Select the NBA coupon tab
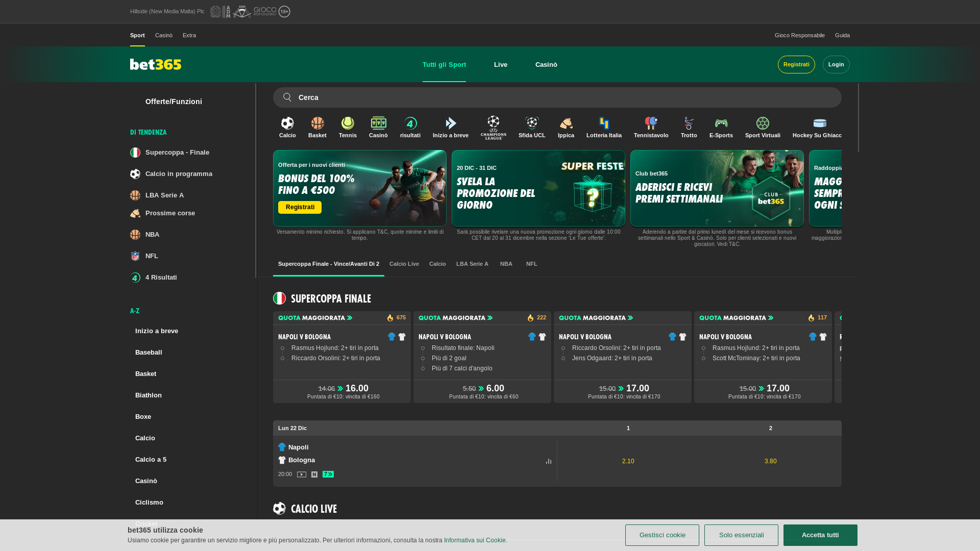Image resolution: width=980 pixels, height=551 pixels. click(x=506, y=264)
